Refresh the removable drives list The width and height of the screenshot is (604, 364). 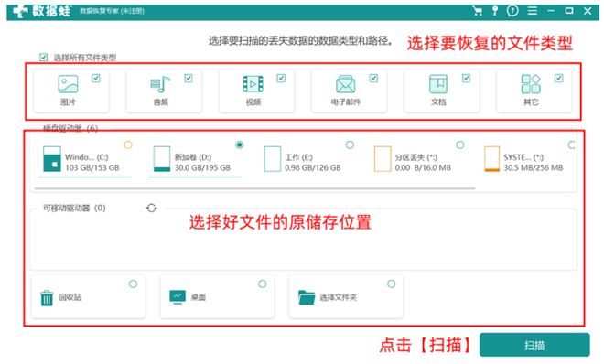click(x=151, y=208)
